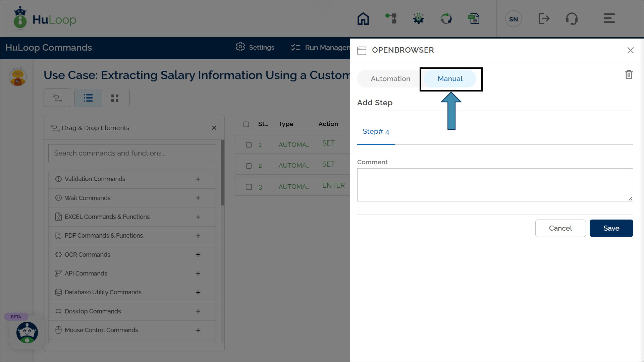Expand EXCEL Commands & Functions section
The width and height of the screenshot is (644, 362).
(x=198, y=217)
